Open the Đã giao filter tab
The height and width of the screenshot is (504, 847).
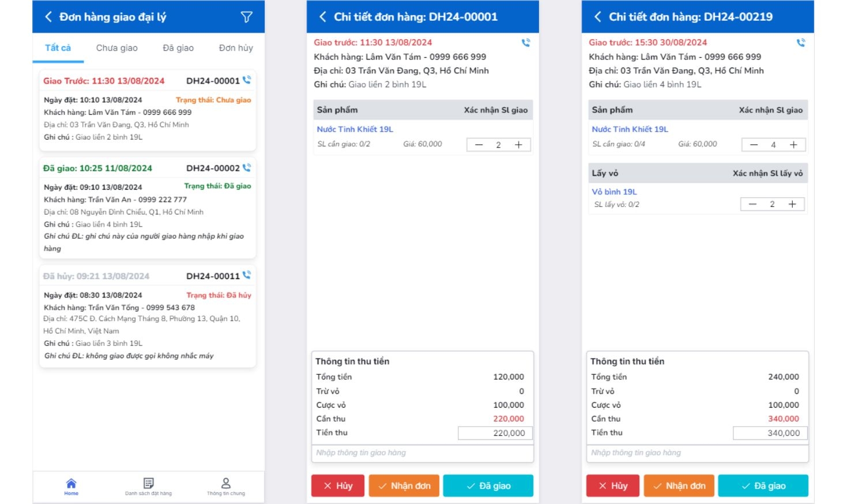179,48
